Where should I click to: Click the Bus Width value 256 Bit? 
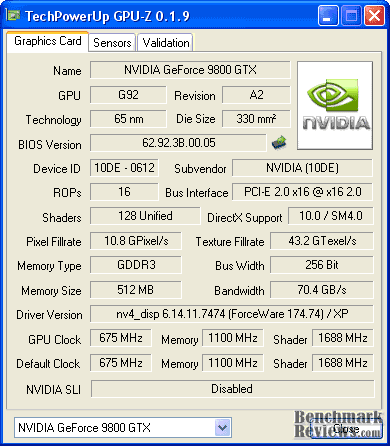tap(322, 265)
